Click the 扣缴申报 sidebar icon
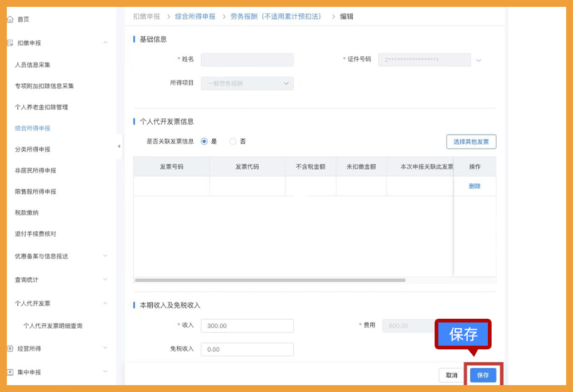Image resolution: width=573 pixels, height=392 pixels. (9, 43)
